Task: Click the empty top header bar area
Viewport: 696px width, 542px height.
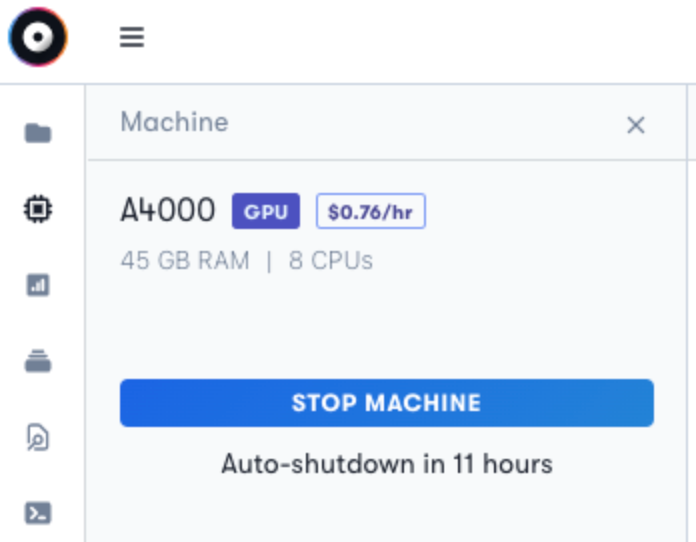Action: point(417,40)
